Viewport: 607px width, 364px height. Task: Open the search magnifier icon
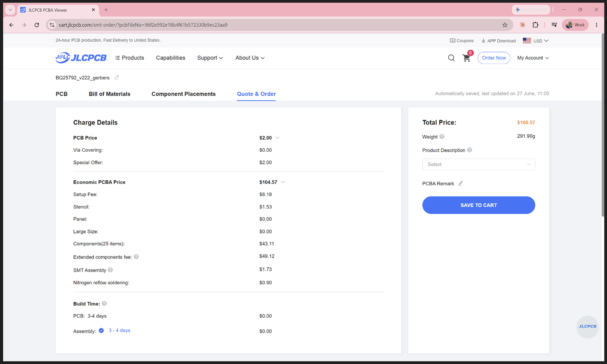451,58
